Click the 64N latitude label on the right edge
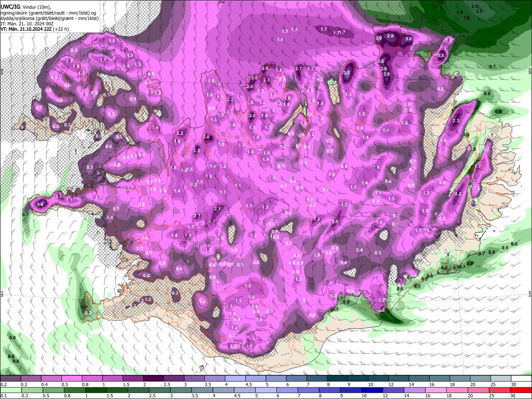The width and height of the screenshot is (532, 399). click(x=530, y=293)
